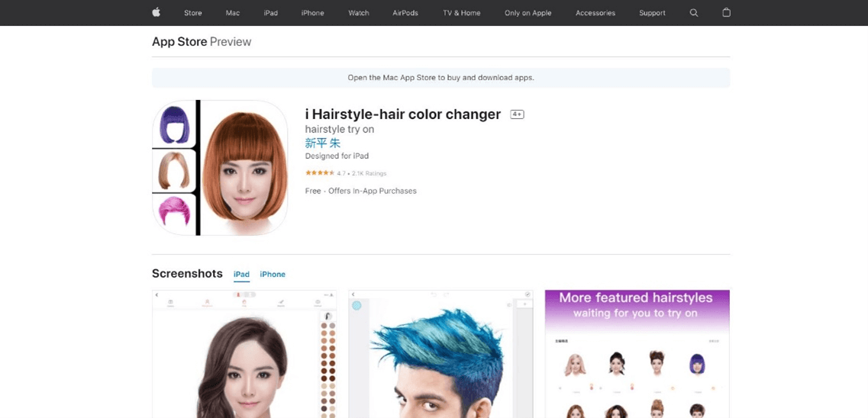Open the woman hair color screenshot
This screenshot has width=868, height=418.
point(244,354)
